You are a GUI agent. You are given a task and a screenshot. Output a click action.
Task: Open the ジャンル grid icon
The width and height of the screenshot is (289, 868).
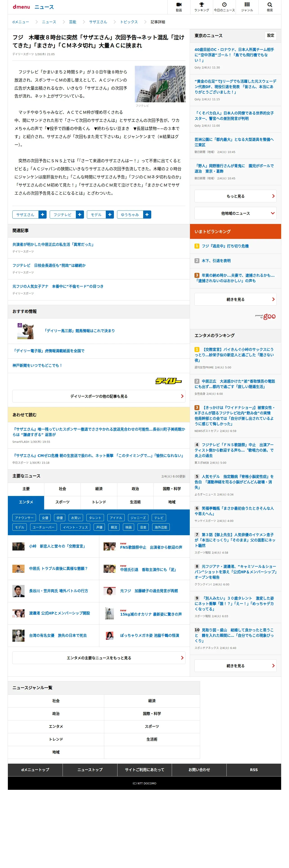[247, 7]
